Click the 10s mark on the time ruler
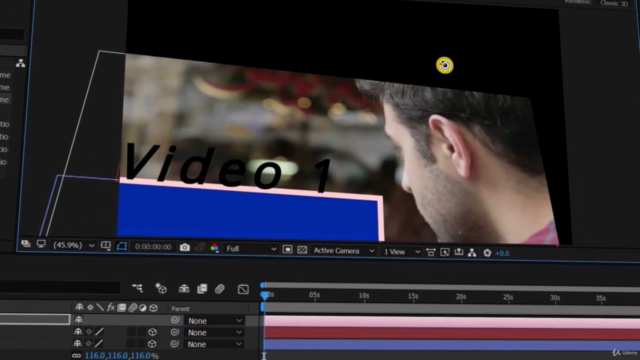640x360 pixels. (x=364, y=296)
